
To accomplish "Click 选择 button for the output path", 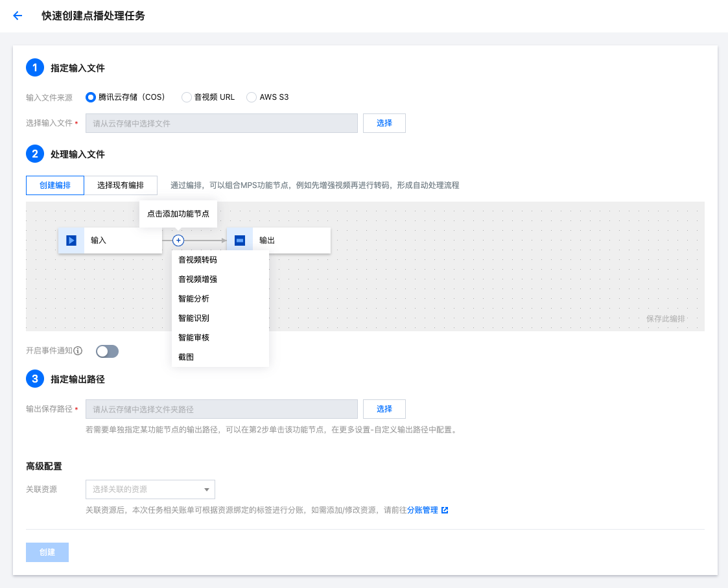I will pyautogui.click(x=384, y=409).
